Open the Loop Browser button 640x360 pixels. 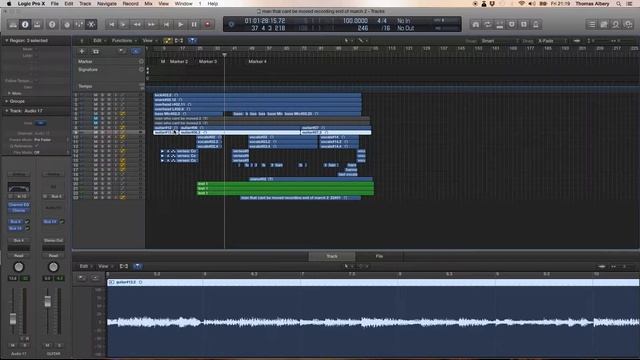pos(616,24)
